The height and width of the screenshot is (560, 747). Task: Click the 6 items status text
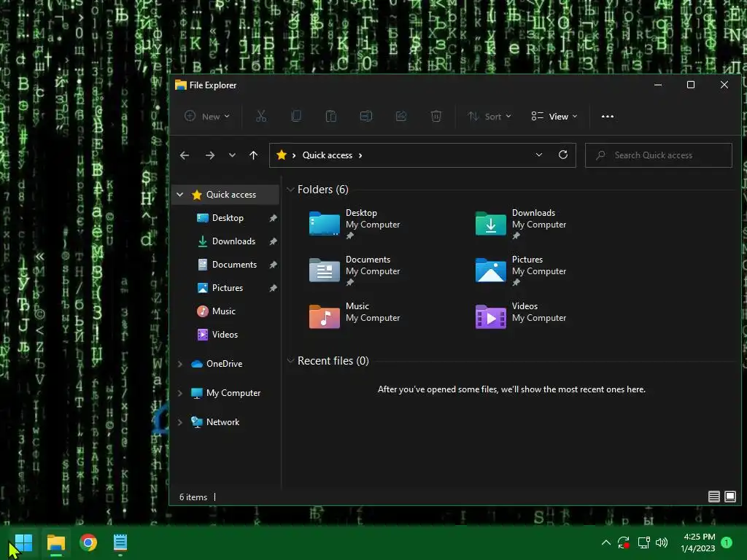[x=193, y=497]
